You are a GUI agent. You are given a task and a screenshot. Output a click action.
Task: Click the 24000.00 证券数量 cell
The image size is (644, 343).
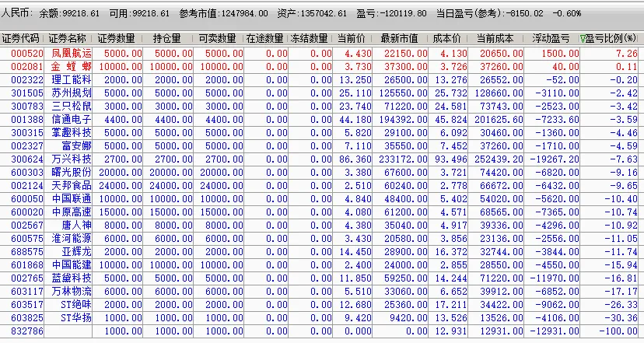[121, 186]
